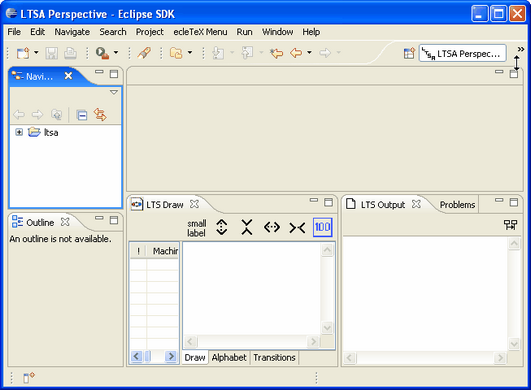Viewport: 531px width, 390px height.
Task: Click the Back navigation arrow in main toolbar
Action: click(296, 53)
